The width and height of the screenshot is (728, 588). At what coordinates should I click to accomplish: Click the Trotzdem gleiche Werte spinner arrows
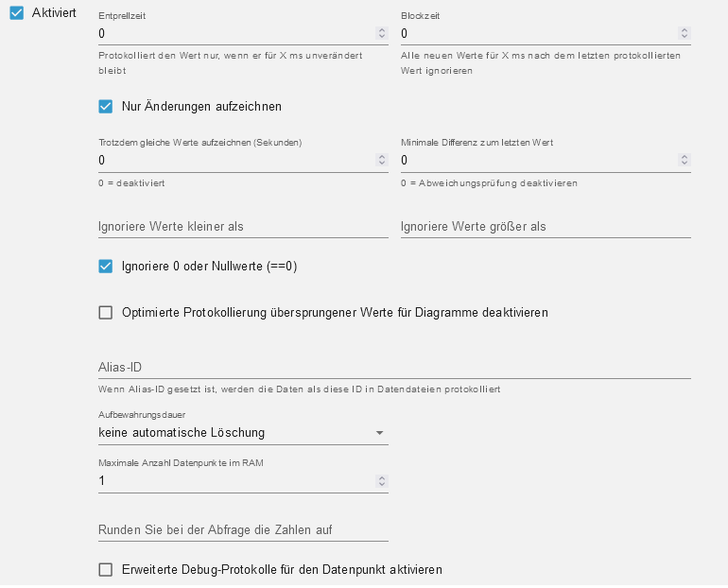382,160
